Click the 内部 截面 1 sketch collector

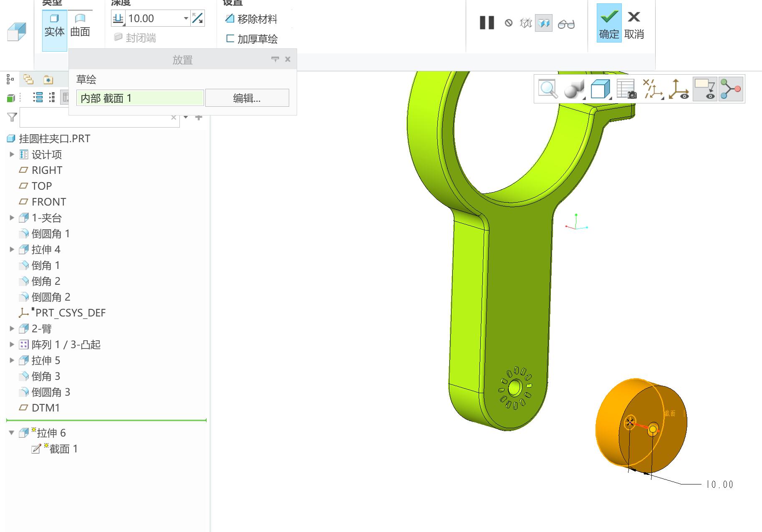[140, 98]
